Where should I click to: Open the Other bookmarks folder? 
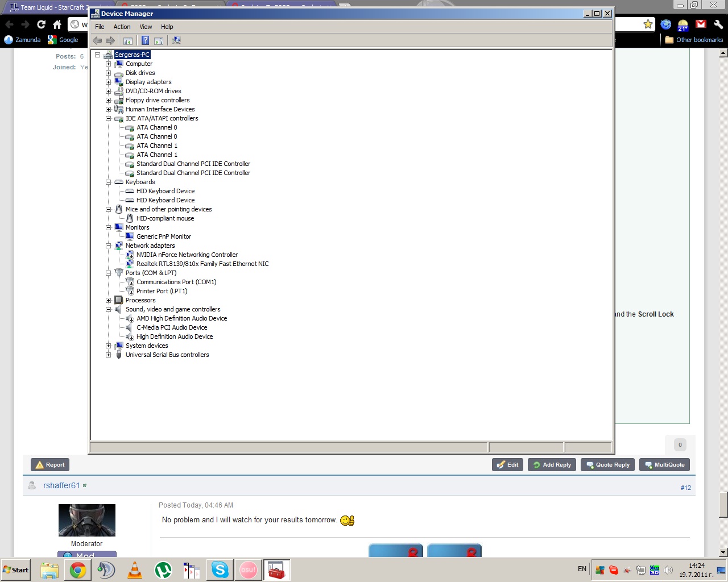694,40
